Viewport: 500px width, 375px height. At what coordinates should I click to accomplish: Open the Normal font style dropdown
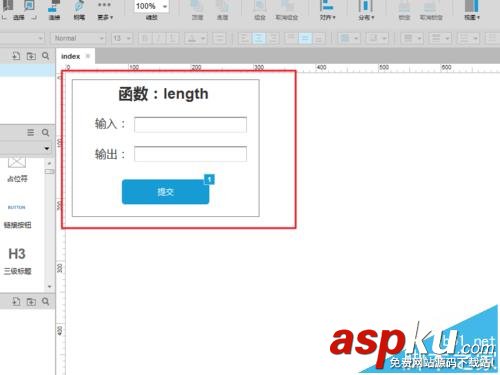click(x=78, y=38)
